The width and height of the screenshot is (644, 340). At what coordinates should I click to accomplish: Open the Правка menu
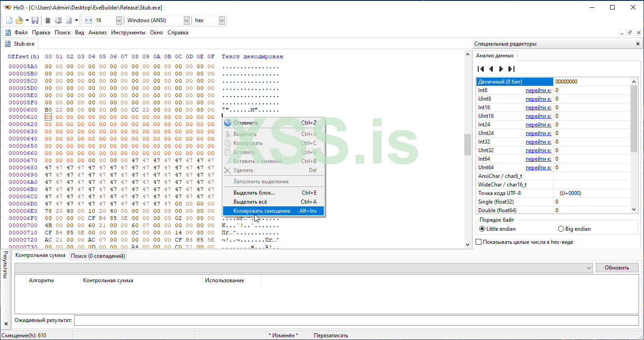41,33
